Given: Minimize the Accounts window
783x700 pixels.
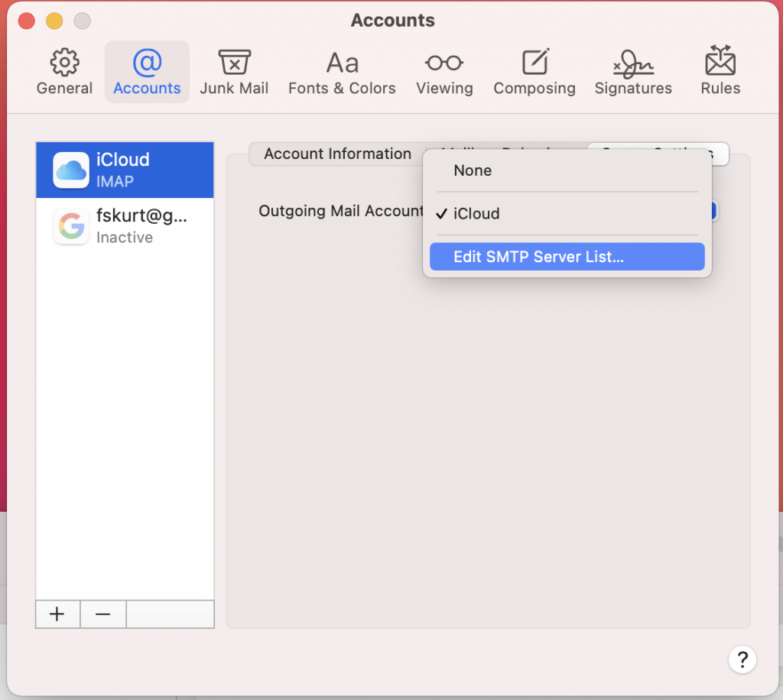Looking at the screenshot, I should click(x=54, y=21).
